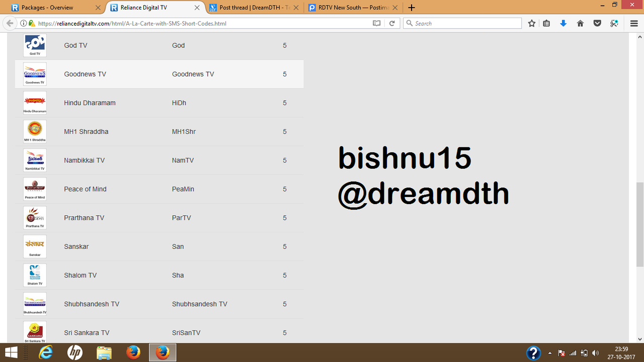Enable Reader View in the address bar

tap(376, 24)
